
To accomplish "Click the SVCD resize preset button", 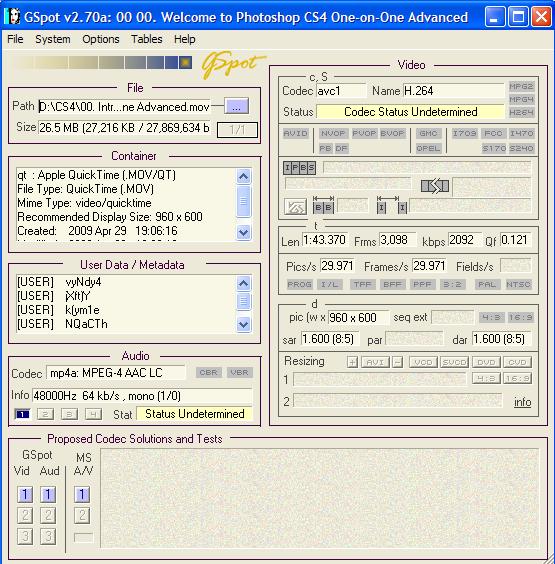I will [455, 362].
